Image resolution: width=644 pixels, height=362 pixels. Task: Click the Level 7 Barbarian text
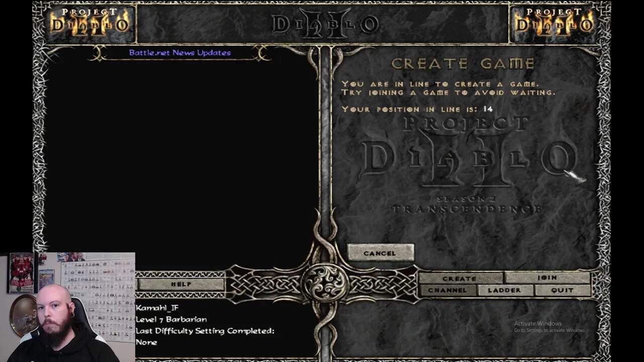coord(171,319)
